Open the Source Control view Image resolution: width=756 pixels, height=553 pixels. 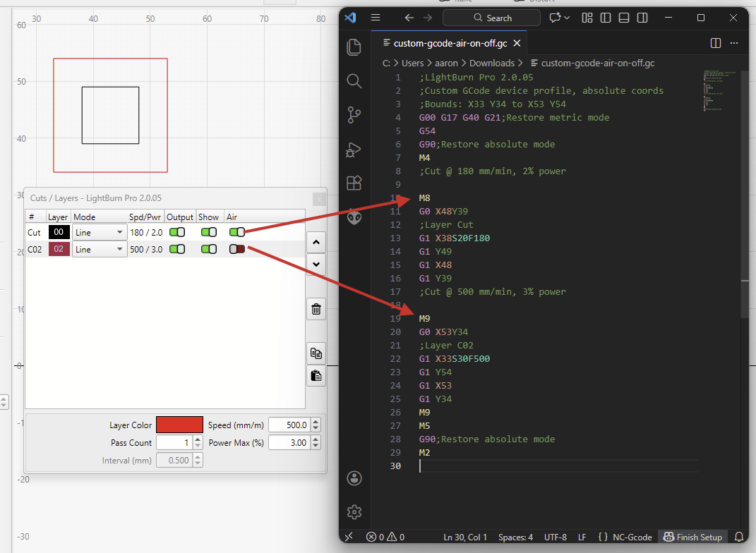pos(354,115)
